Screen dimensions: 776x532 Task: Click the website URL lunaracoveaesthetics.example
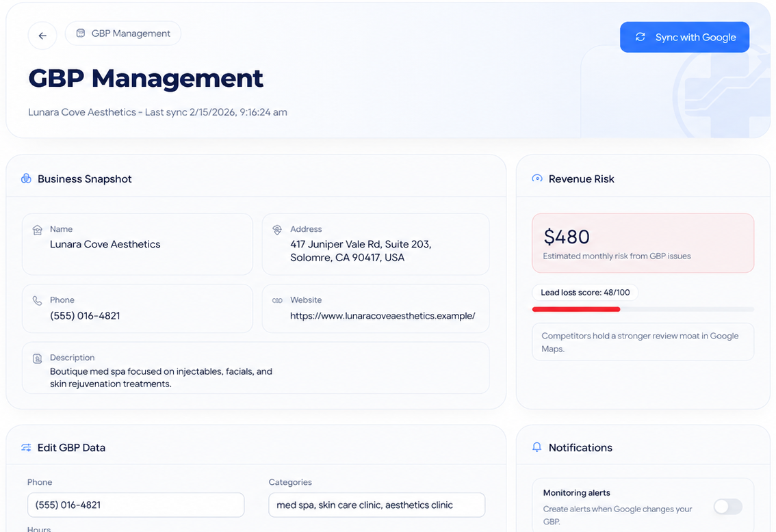point(383,316)
